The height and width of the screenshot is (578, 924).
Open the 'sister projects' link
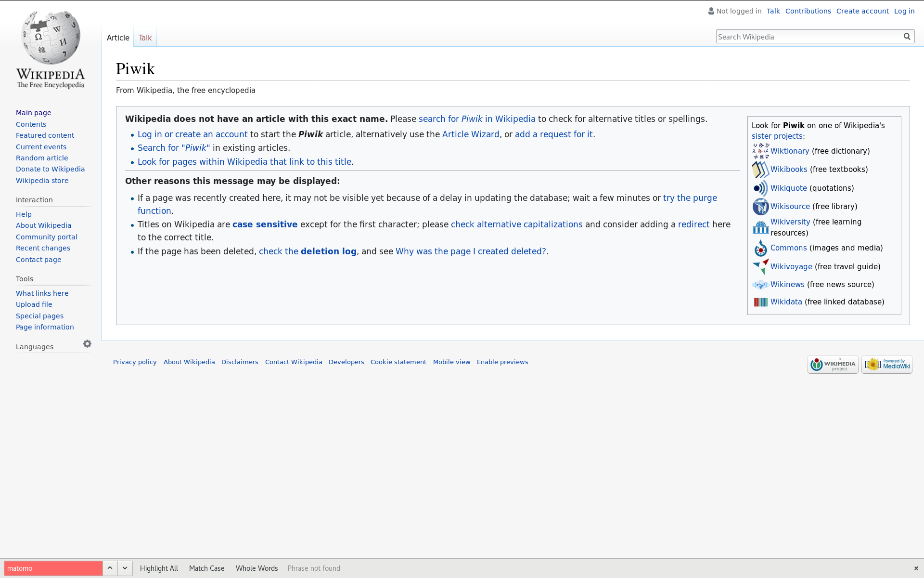[777, 136]
